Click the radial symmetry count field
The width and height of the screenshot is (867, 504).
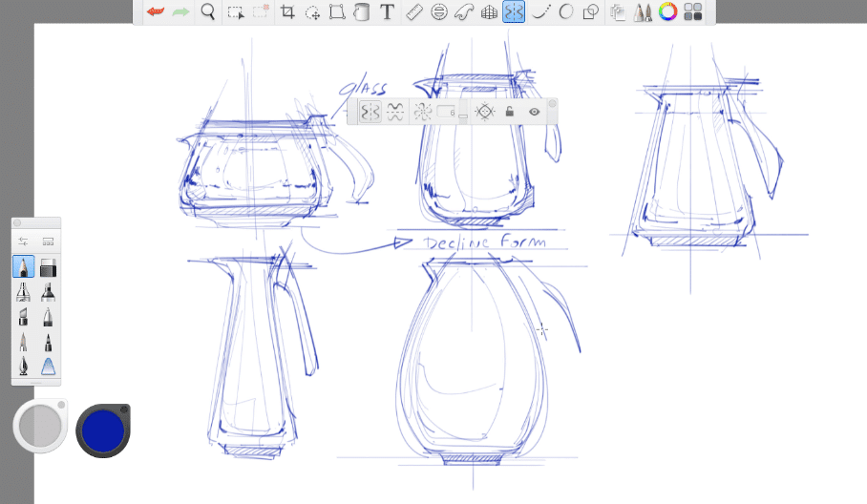[446, 112]
